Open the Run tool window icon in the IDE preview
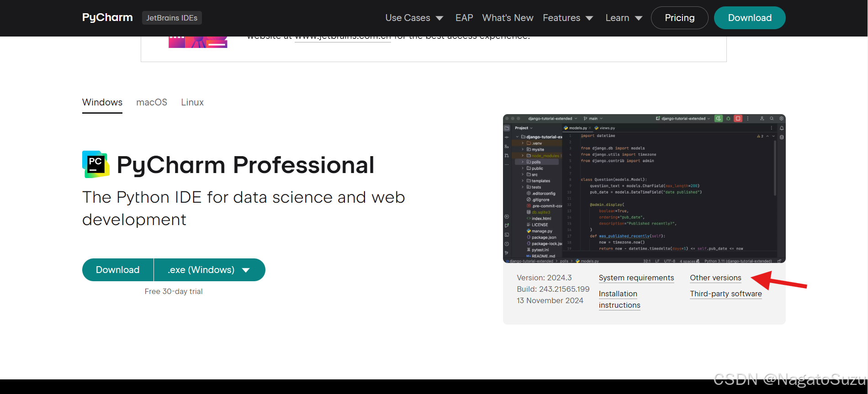Viewport: 868px width, 394px height. coord(507,226)
